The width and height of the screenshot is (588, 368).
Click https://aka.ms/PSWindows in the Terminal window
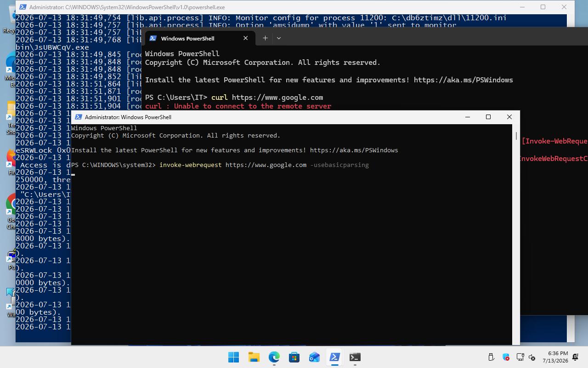coord(463,80)
